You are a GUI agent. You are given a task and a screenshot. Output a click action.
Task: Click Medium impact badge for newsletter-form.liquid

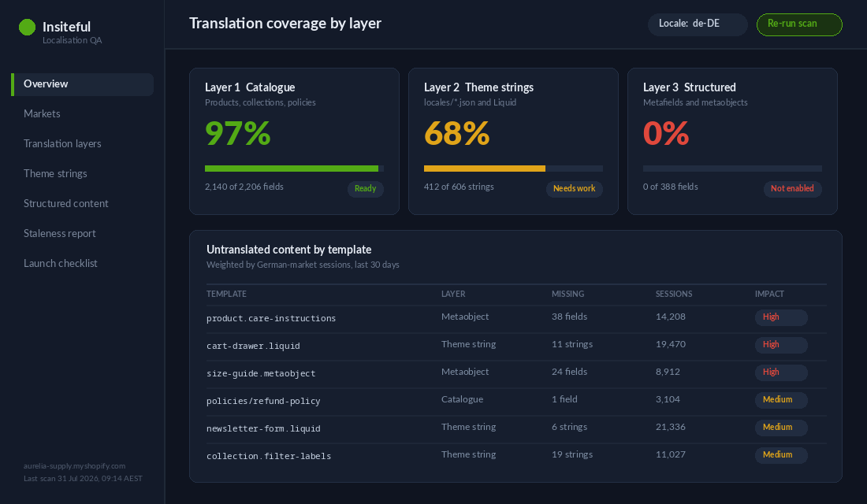coord(781,428)
